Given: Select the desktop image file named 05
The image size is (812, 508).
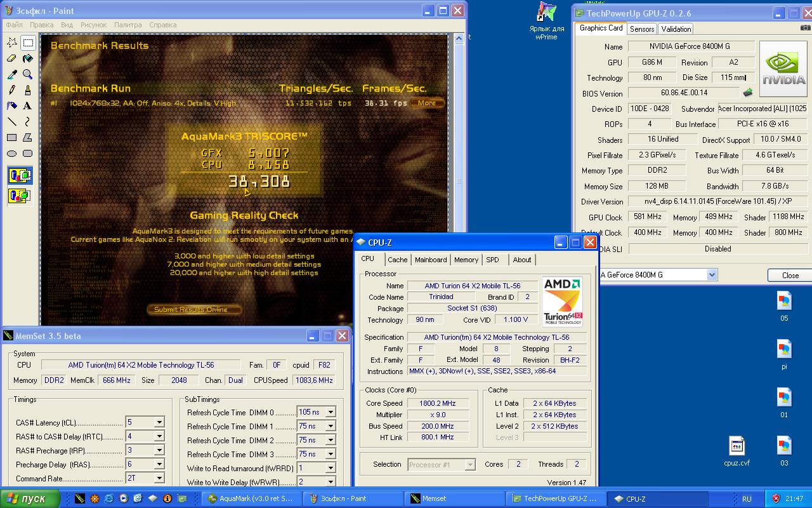Looking at the screenshot, I should 784,307.
